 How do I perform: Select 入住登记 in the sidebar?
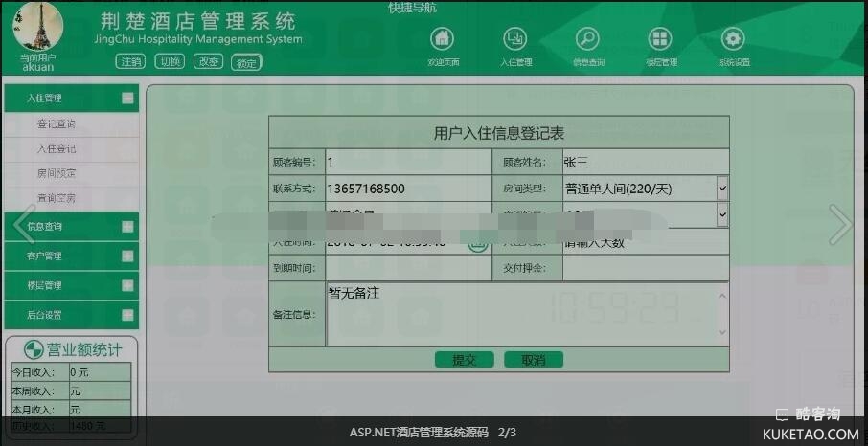pyautogui.click(x=56, y=149)
